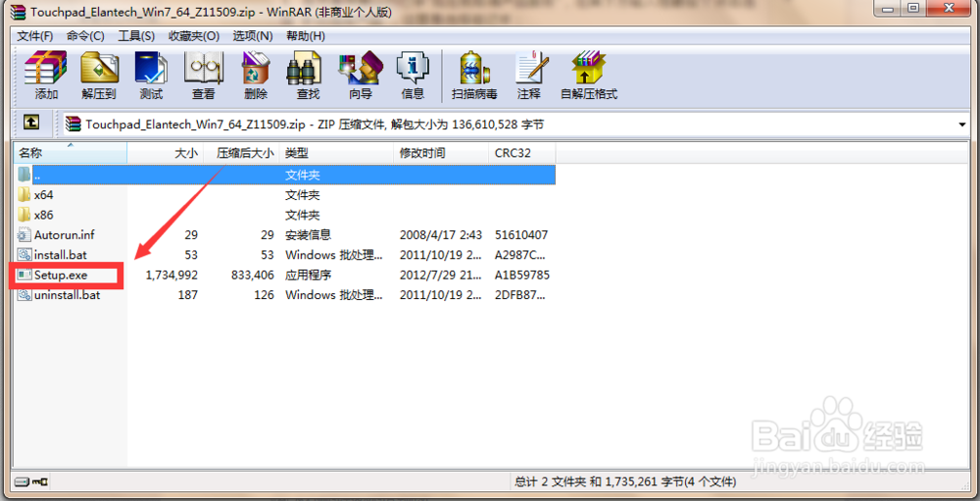The image size is (980, 501).
Task: Select the Autorun.inf file name
Action: tap(65, 235)
